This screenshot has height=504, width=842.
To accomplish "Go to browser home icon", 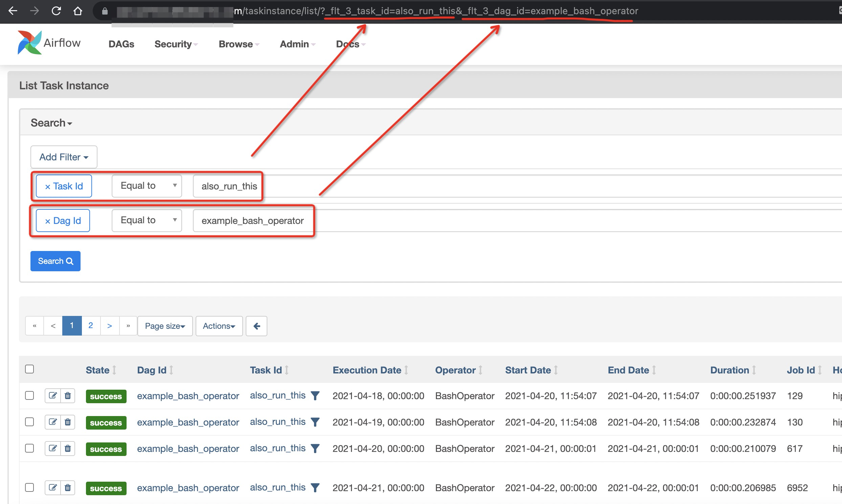I will click(x=78, y=11).
